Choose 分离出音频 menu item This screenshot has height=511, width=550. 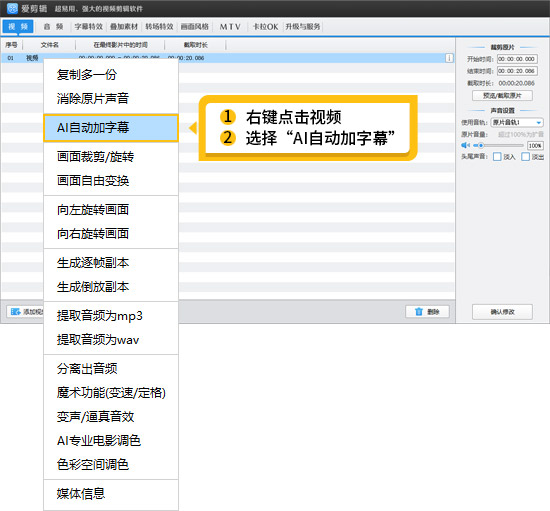pos(111,369)
